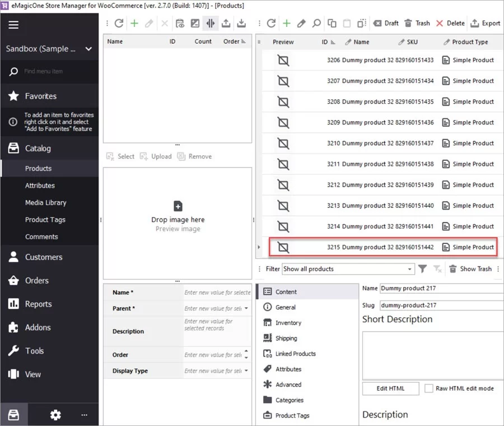Open the search magnifier icon in the toolbar
Image resolution: width=504 pixels, height=426 pixels.
315,23
